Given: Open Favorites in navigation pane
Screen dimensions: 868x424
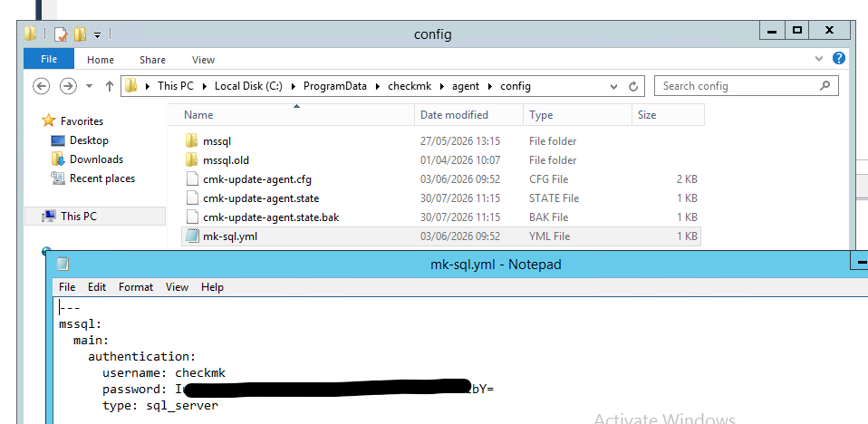Looking at the screenshot, I should click(x=82, y=120).
